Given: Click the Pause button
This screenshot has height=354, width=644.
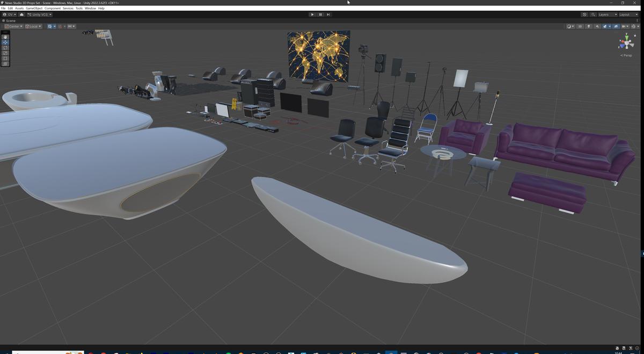Looking at the screenshot, I should coord(320,15).
